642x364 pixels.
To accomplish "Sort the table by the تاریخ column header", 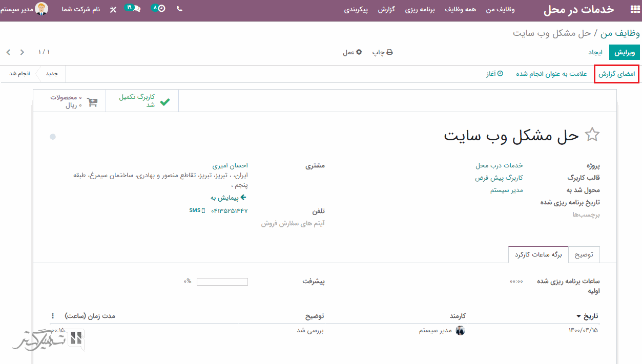I will tap(587, 316).
